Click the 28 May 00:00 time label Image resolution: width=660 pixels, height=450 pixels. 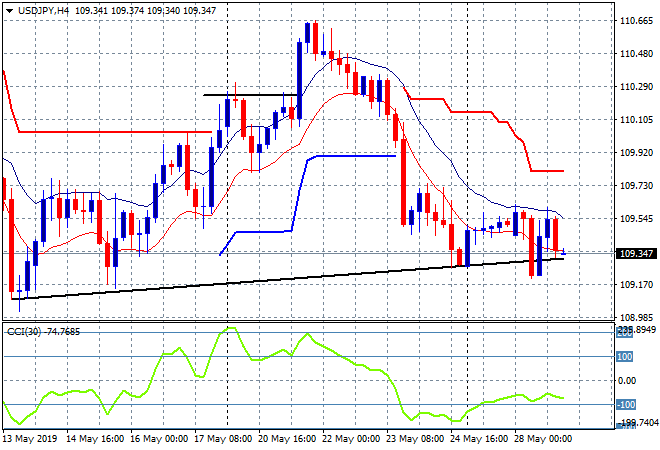click(543, 439)
